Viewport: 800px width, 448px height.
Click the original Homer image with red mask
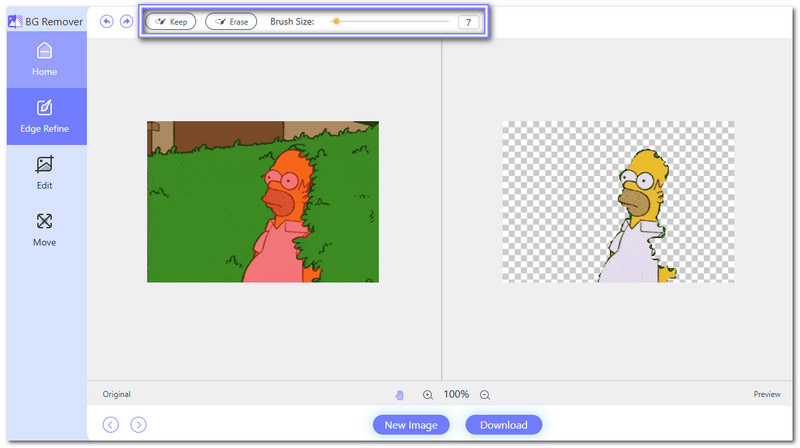pos(263,202)
